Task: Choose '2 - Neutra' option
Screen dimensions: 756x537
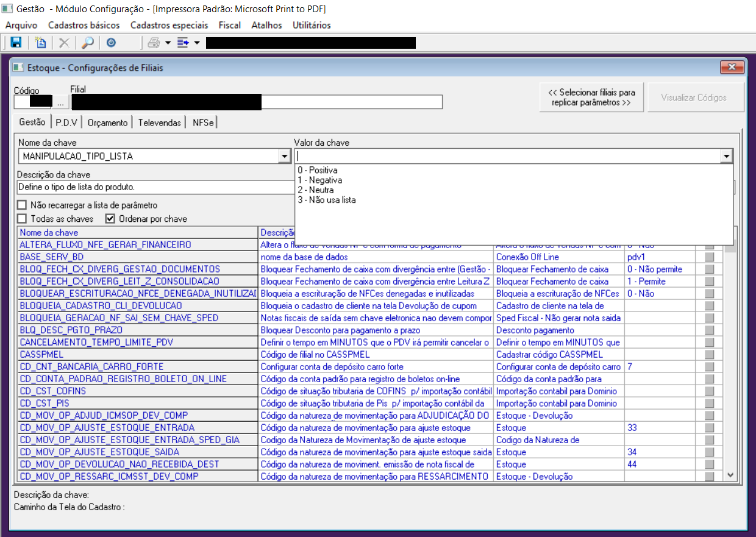Action: pyautogui.click(x=315, y=190)
